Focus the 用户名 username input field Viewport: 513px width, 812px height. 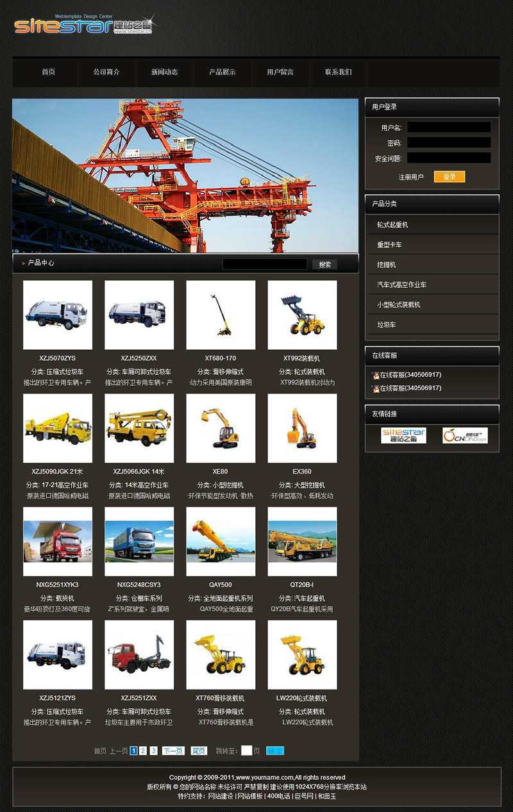pos(448,128)
